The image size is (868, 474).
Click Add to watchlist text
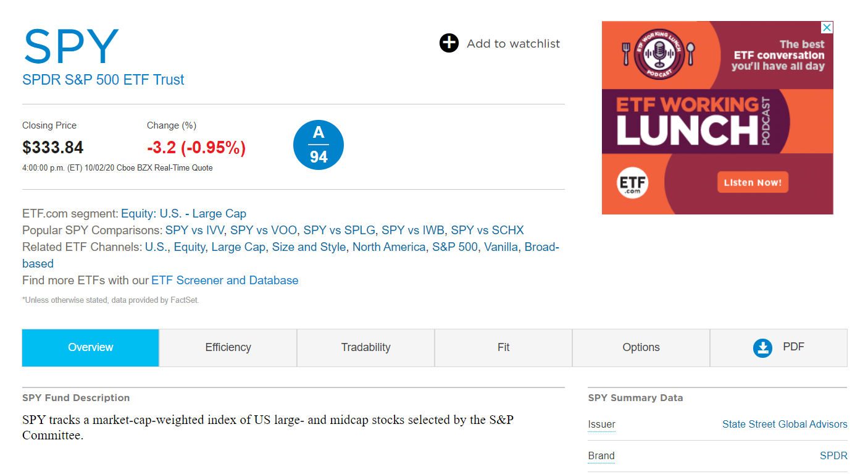(513, 44)
